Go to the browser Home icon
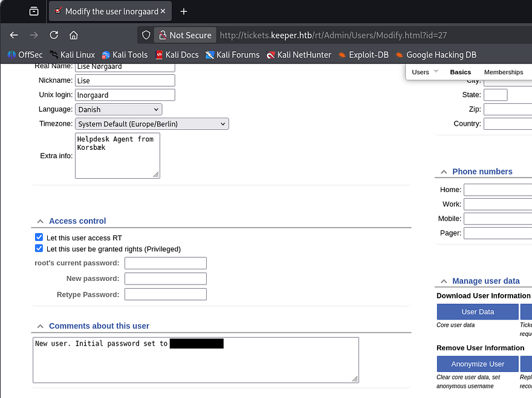532x398 pixels. (74, 35)
